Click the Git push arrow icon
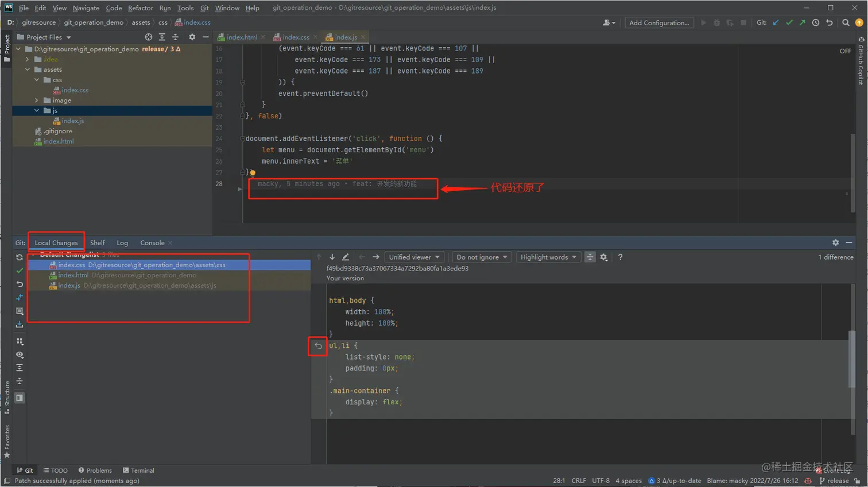Viewport: 868px width, 487px height. pos(802,23)
